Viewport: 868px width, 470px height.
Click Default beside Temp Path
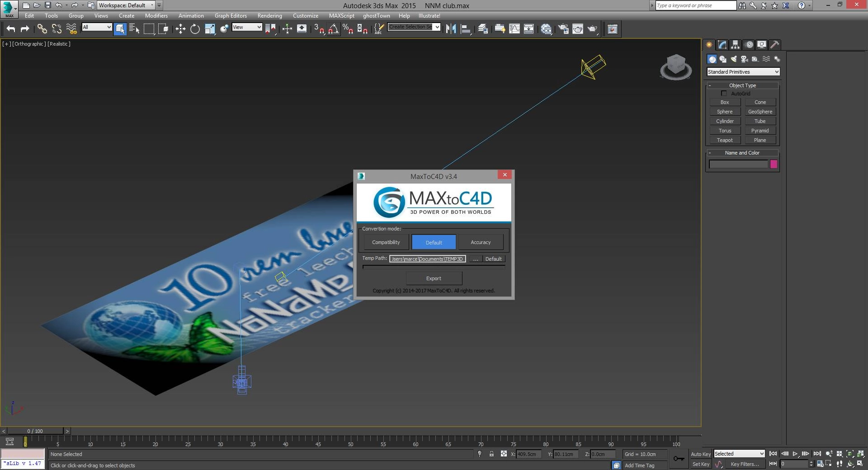coord(493,259)
